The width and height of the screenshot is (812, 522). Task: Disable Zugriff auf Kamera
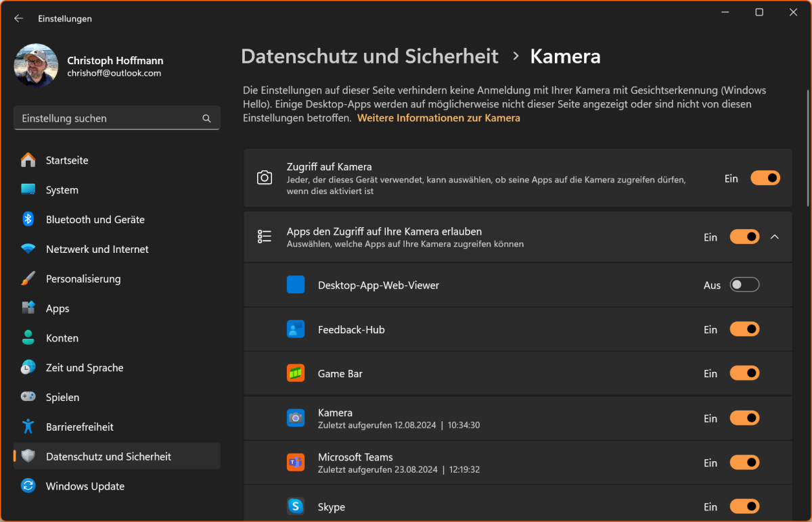pos(765,177)
